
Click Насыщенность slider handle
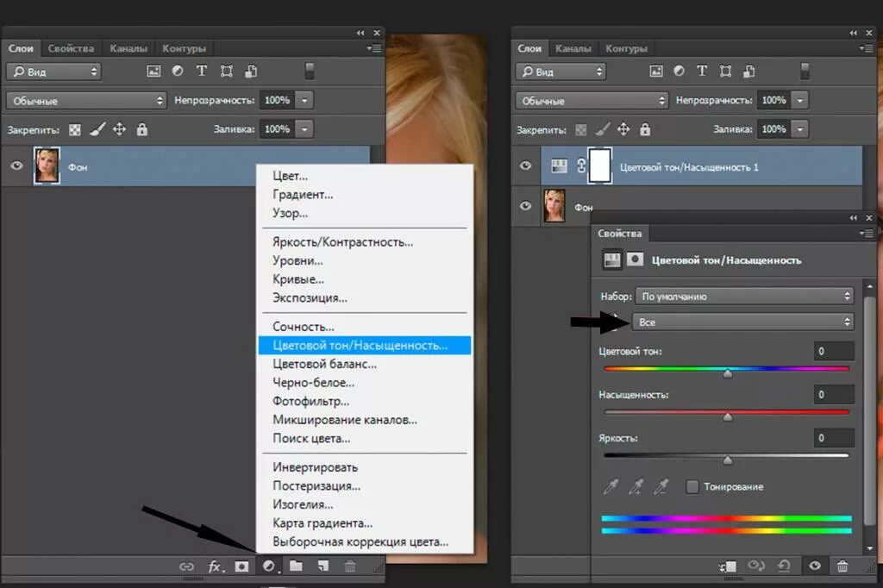(728, 416)
